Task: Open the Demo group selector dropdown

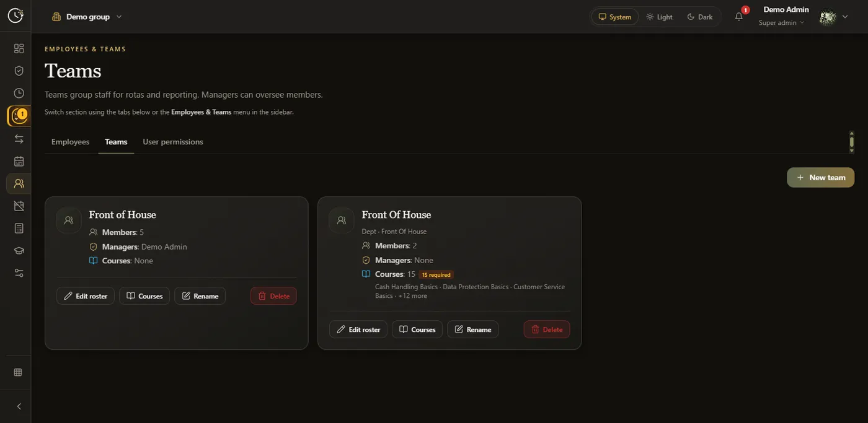Action: coord(87,17)
